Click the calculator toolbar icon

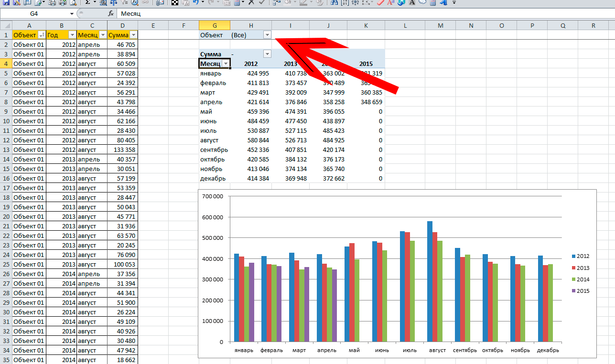click(x=433, y=2)
